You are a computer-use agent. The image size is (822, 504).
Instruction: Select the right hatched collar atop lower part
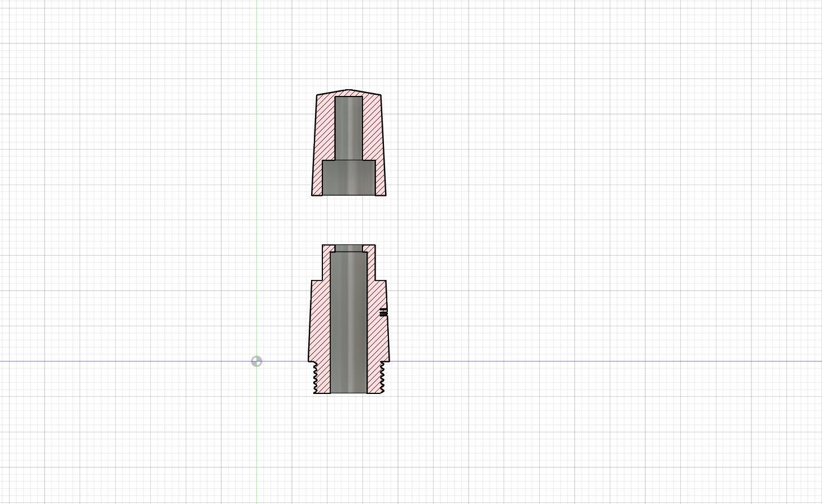(371, 262)
